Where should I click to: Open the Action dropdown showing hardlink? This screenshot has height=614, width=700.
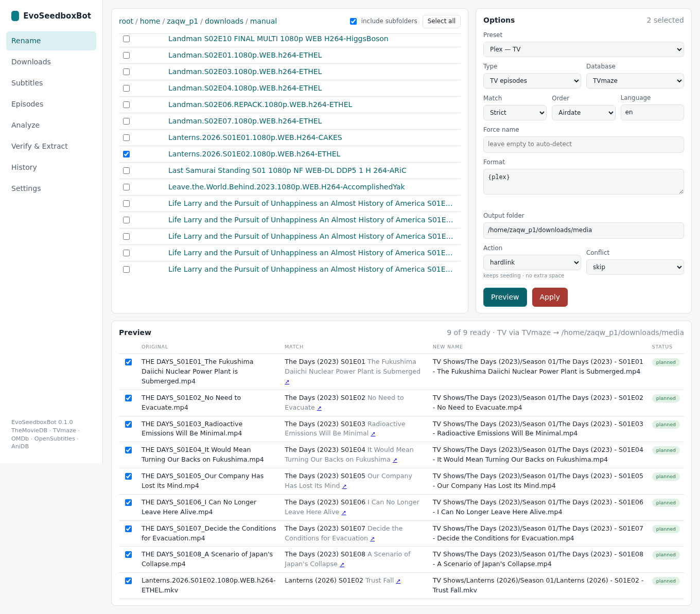[532, 262]
